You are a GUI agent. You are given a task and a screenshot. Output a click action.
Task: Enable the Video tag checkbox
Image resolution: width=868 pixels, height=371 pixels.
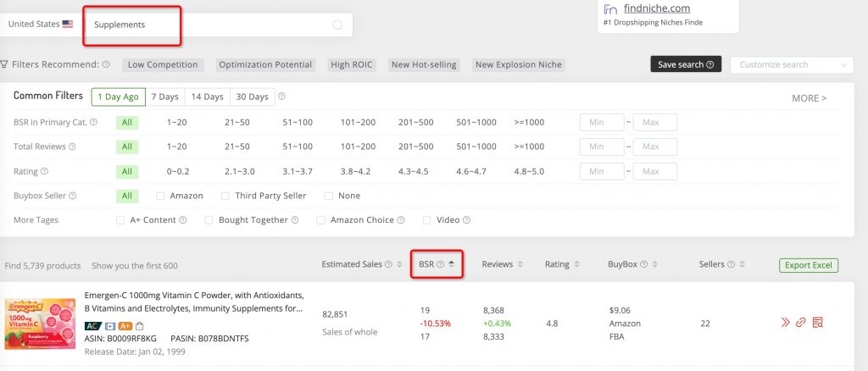coord(427,220)
